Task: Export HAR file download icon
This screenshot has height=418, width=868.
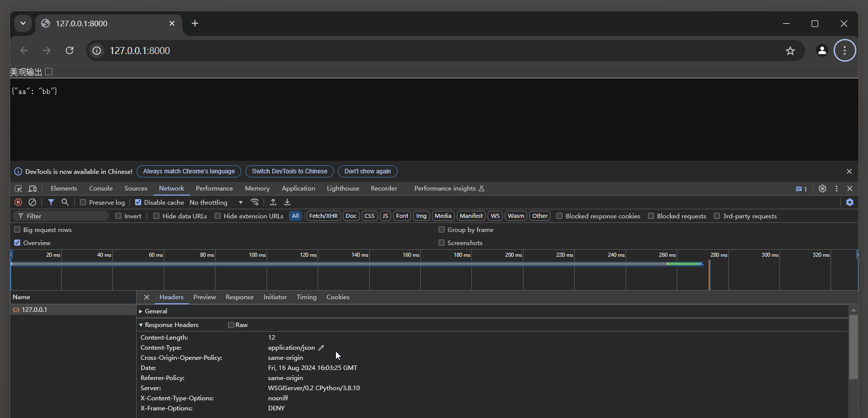Action: (287, 202)
